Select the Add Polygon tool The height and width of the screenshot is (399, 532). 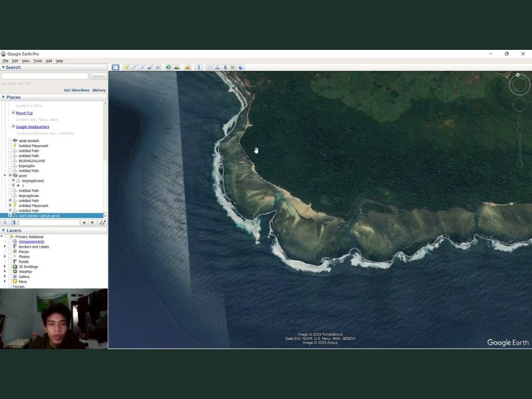(x=134, y=67)
